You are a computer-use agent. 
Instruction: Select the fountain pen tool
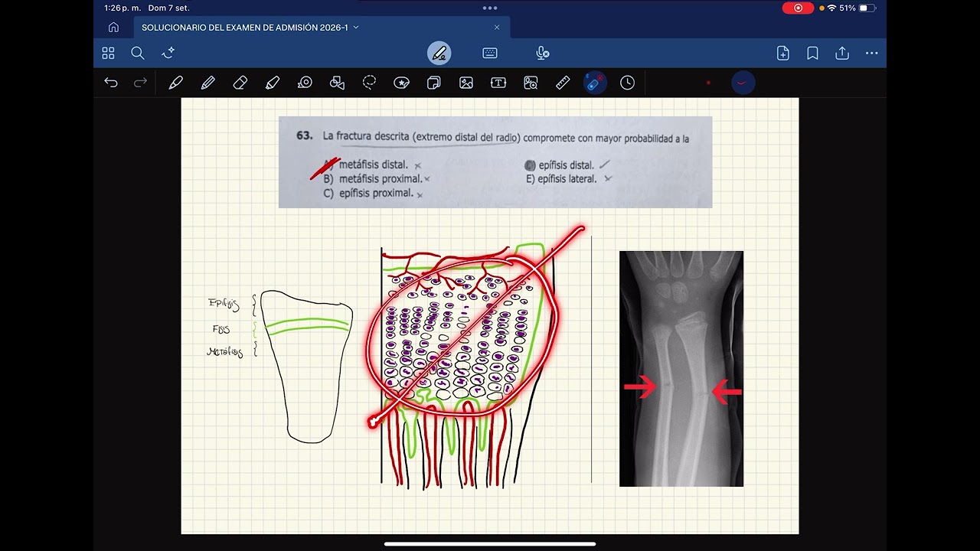point(175,83)
